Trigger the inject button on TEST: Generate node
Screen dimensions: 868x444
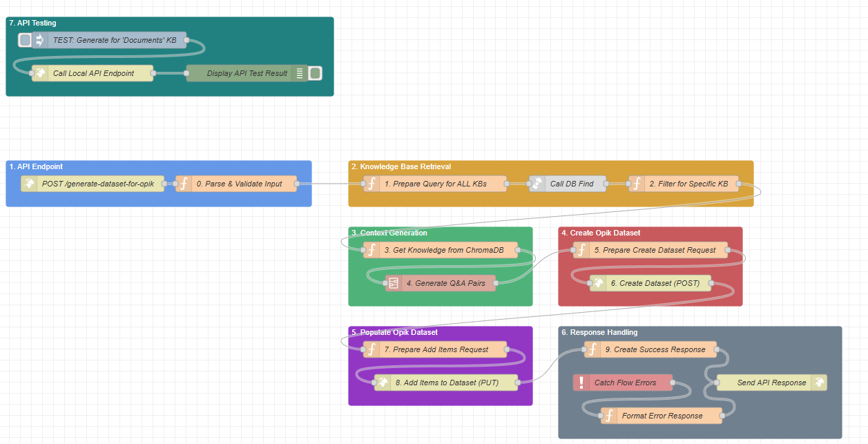pyautogui.click(x=25, y=40)
